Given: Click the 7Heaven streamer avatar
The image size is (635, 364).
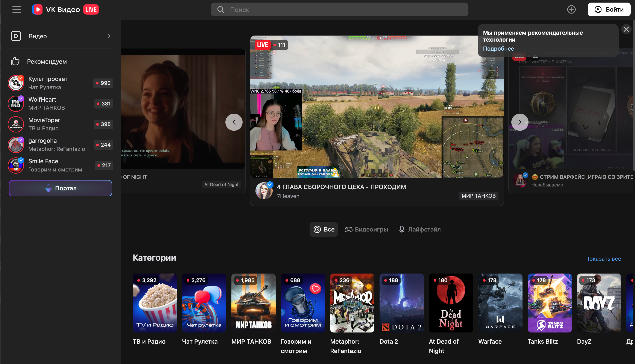Looking at the screenshot, I should tap(264, 191).
